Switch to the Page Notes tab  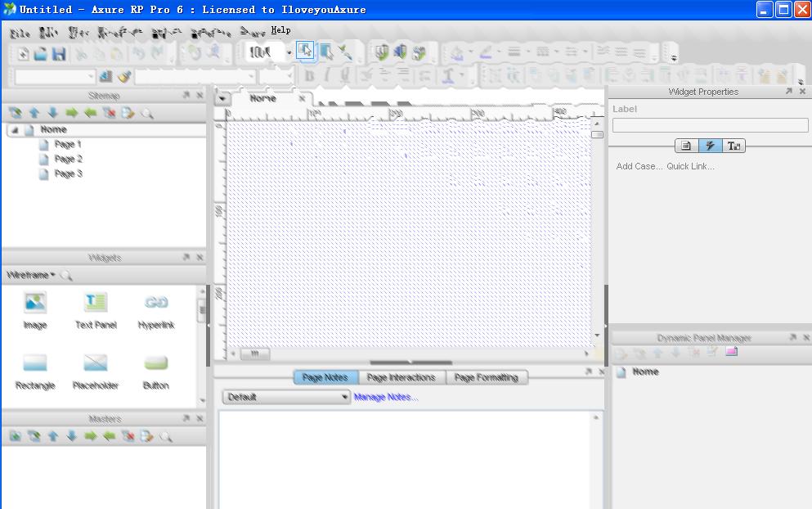(325, 377)
